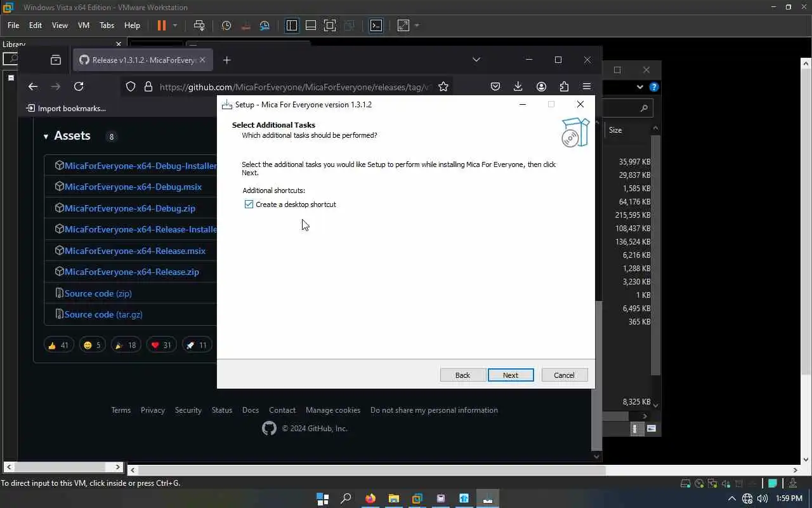Open GitHub Privacy footer link

pyautogui.click(x=153, y=410)
